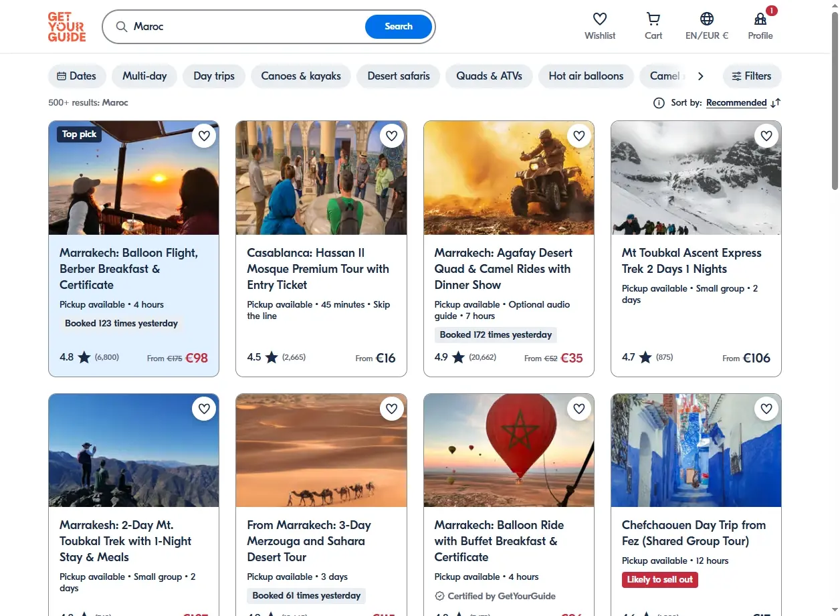Click Booked 61 times yesterday label
Viewport: 840px width, 616px height.
point(306,596)
